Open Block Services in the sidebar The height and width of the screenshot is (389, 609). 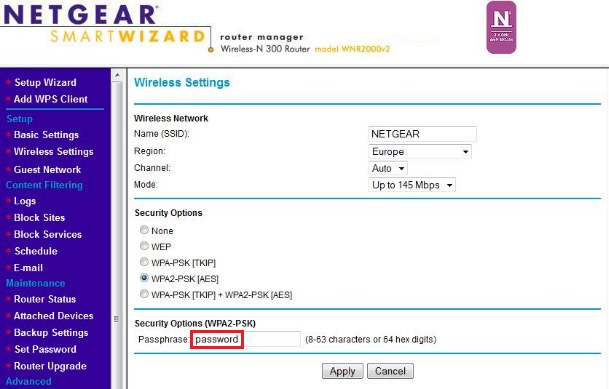48,234
